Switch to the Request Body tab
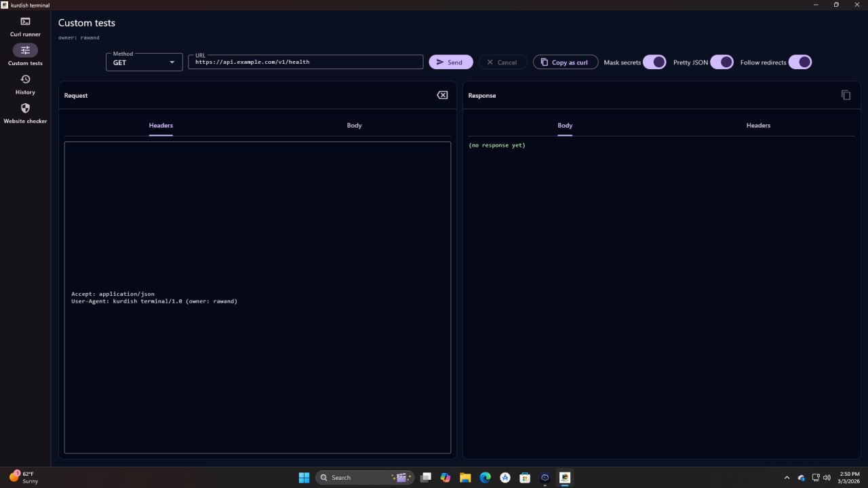Viewport: 868px width, 488px height. (x=354, y=126)
